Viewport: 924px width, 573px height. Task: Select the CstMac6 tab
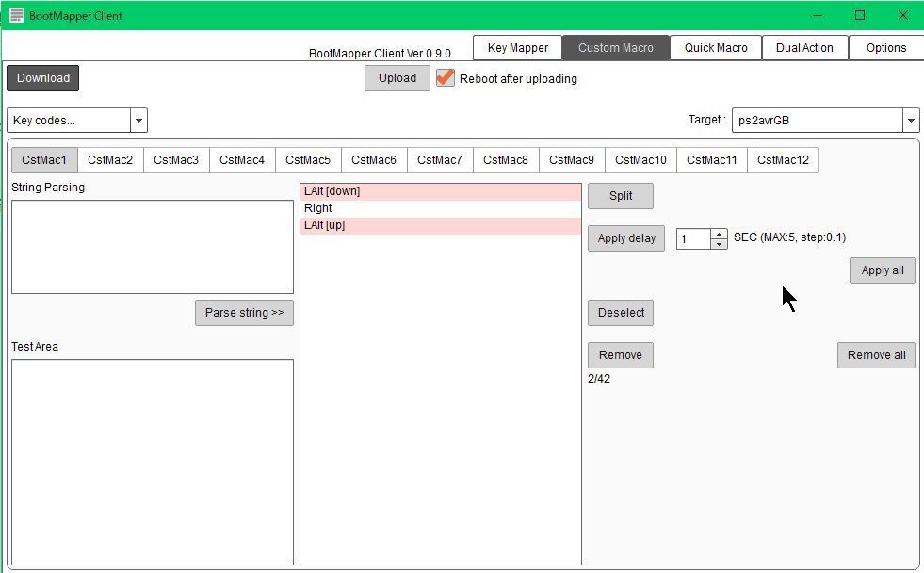pyautogui.click(x=374, y=160)
